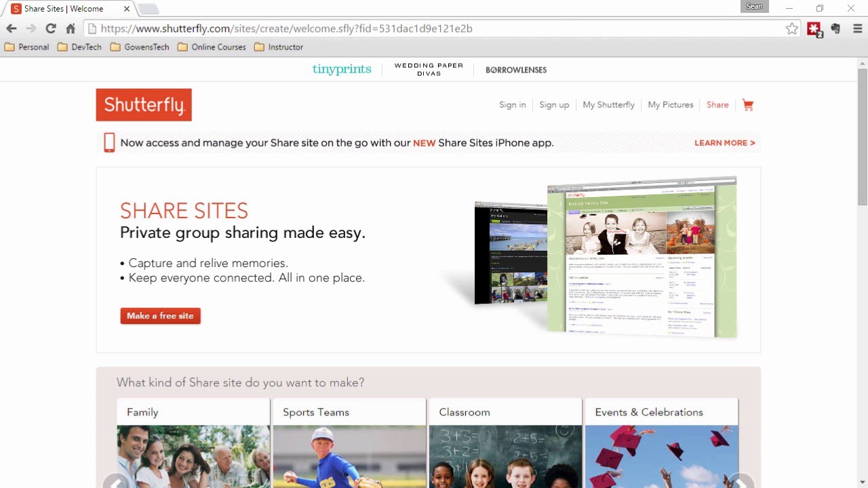This screenshot has height=488, width=868.
Task: Tap the red phone icon in the banner
Action: click(x=109, y=142)
